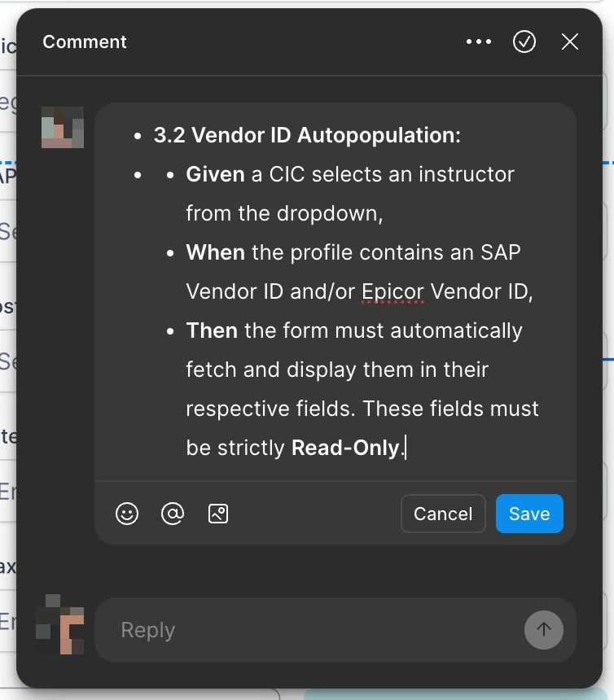Click the bold word 'When'
Image resolution: width=614 pixels, height=700 pixels.
(215, 252)
